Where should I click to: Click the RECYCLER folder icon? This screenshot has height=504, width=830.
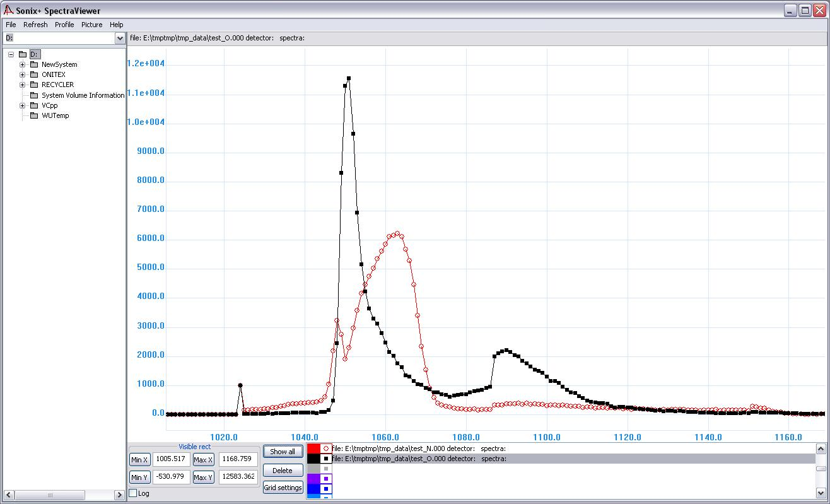coord(34,85)
